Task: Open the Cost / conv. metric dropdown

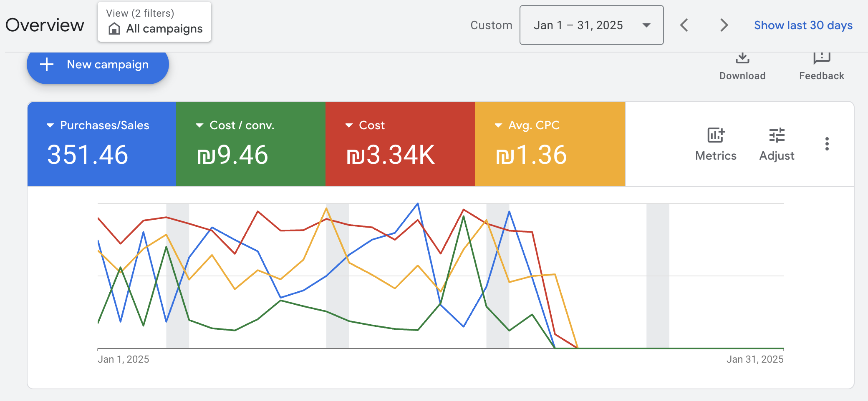Action: click(x=199, y=125)
